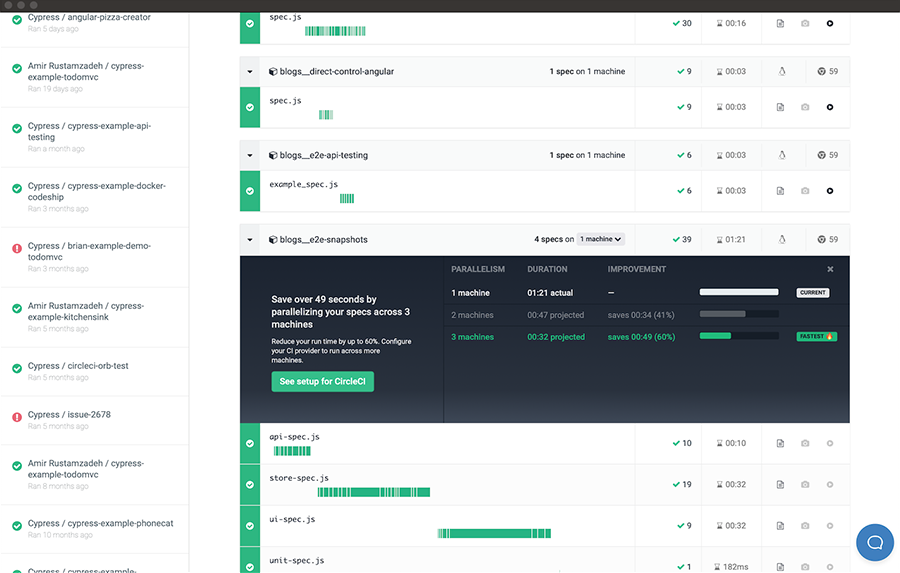Open screenshots icon for store-spec.js

click(805, 485)
